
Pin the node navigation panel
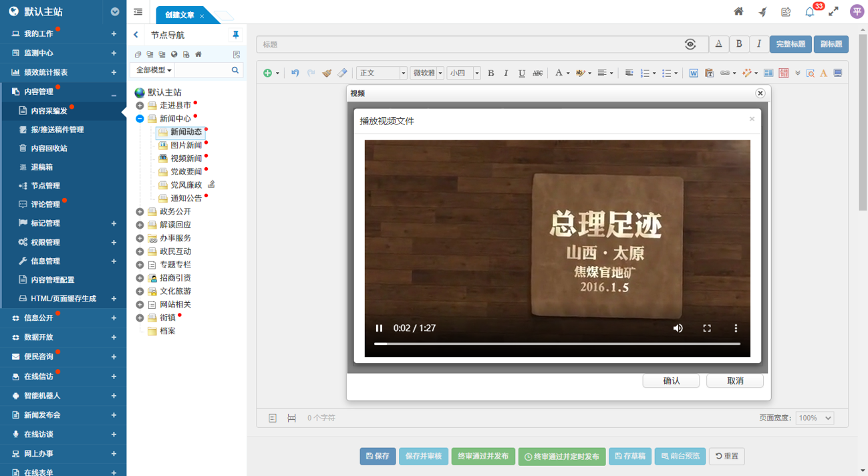(x=235, y=35)
